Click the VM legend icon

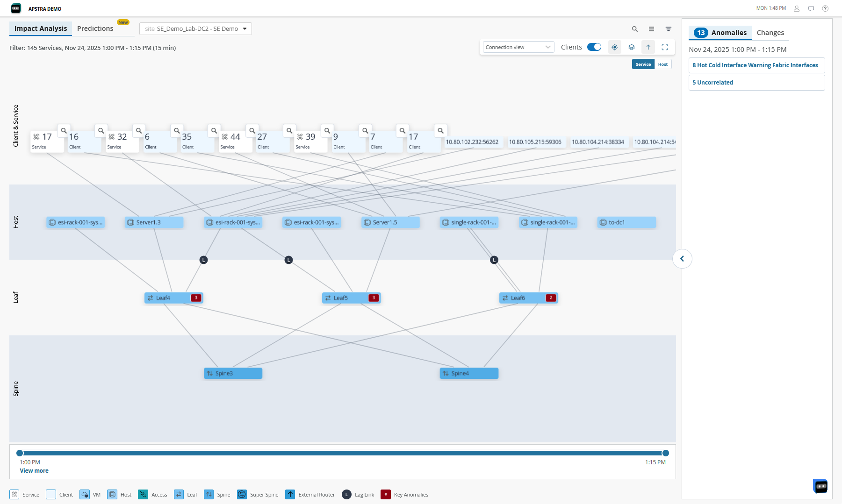point(85,495)
